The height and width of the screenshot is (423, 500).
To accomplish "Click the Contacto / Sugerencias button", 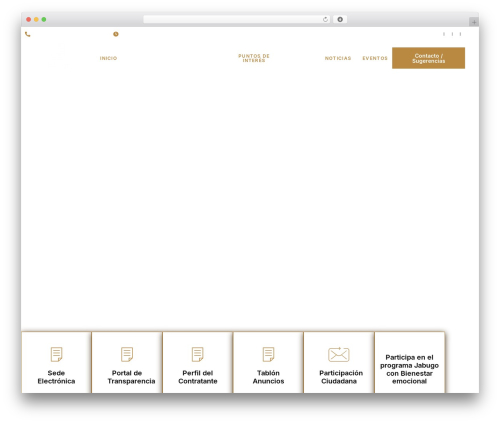I will tap(428, 58).
